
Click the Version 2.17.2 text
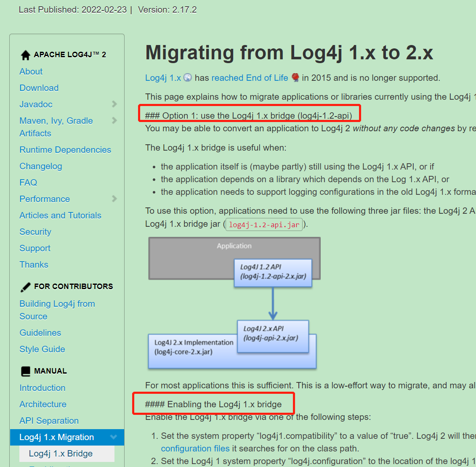point(167,10)
